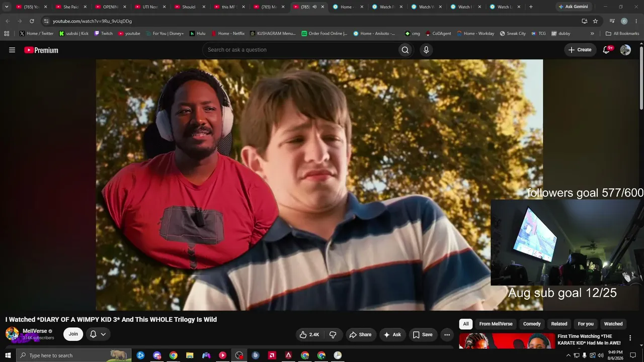Image resolution: width=644 pixels, height=362 pixels.
Task: Expand the notification preferences chevron
Action: click(x=103, y=334)
